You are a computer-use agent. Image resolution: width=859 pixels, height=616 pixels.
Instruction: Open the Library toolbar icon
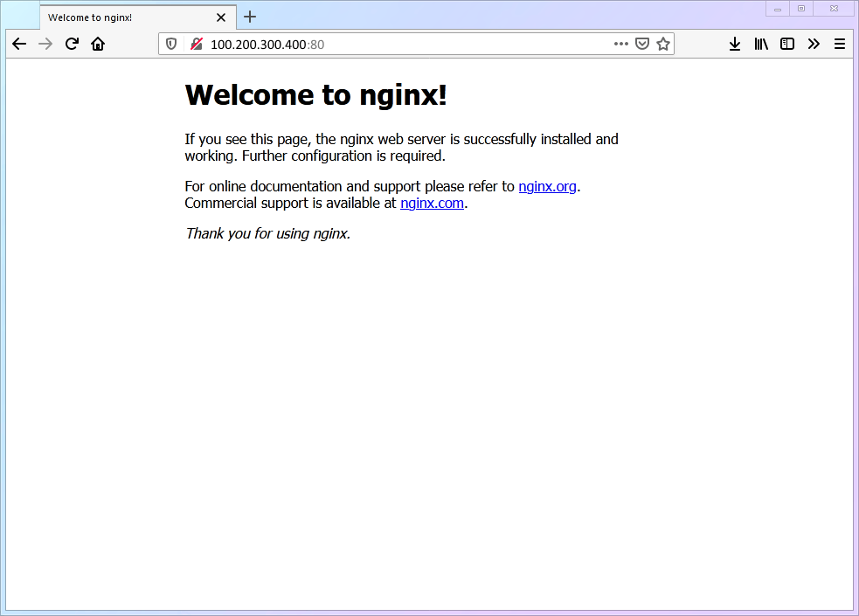[x=760, y=44]
